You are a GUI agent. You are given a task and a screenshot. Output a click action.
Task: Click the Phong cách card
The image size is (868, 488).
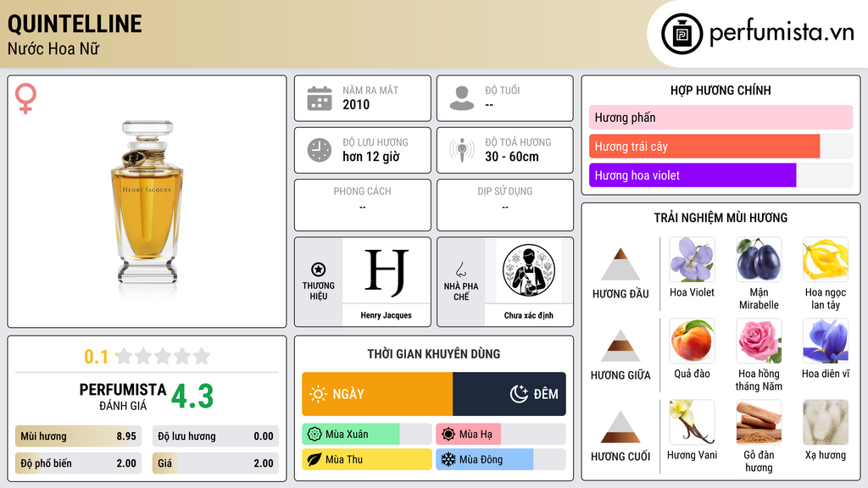click(363, 205)
